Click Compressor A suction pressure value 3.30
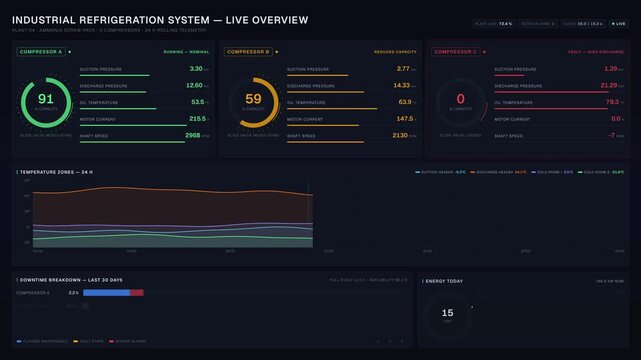The height and width of the screenshot is (360, 641). tap(196, 69)
